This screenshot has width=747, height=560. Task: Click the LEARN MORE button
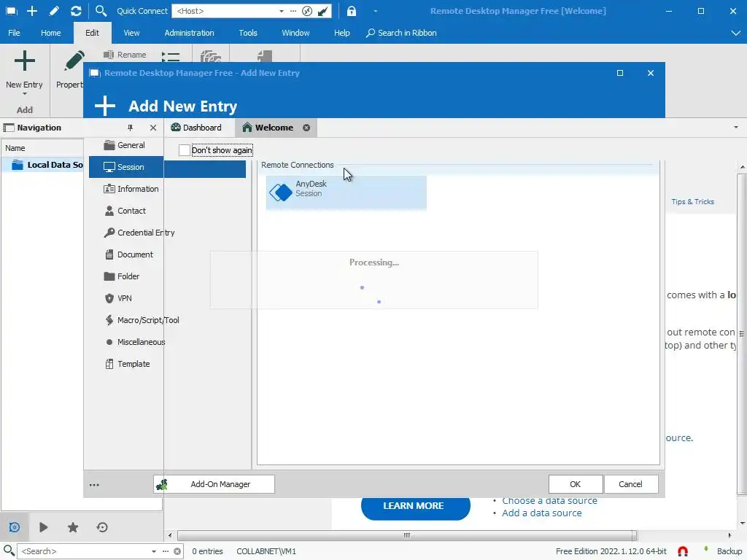coord(415,508)
